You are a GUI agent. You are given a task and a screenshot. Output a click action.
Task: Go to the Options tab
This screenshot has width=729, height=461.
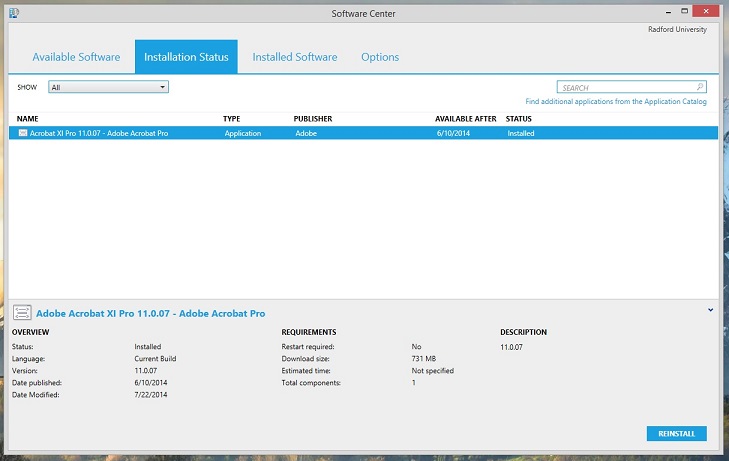point(380,57)
